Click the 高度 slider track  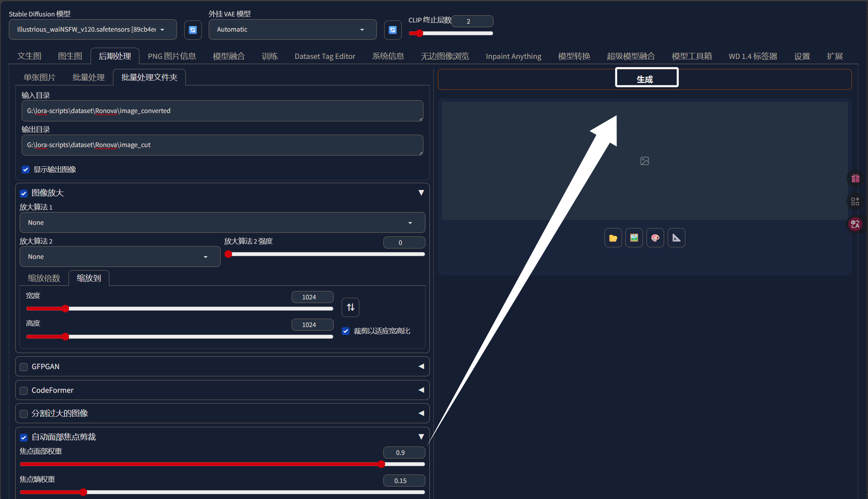click(180, 337)
